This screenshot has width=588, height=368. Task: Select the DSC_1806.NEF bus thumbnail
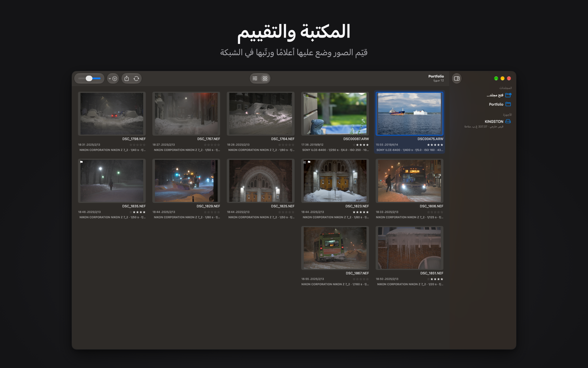pyautogui.click(x=409, y=181)
